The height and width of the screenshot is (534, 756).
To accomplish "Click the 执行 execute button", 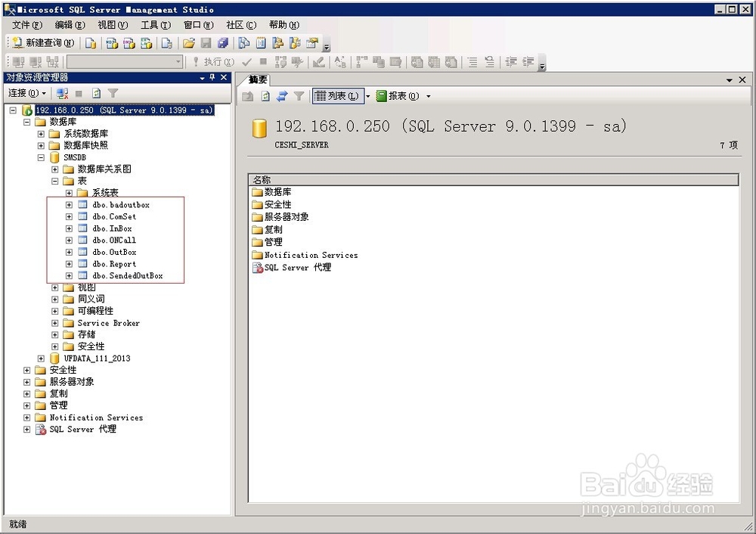I will (213, 62).
